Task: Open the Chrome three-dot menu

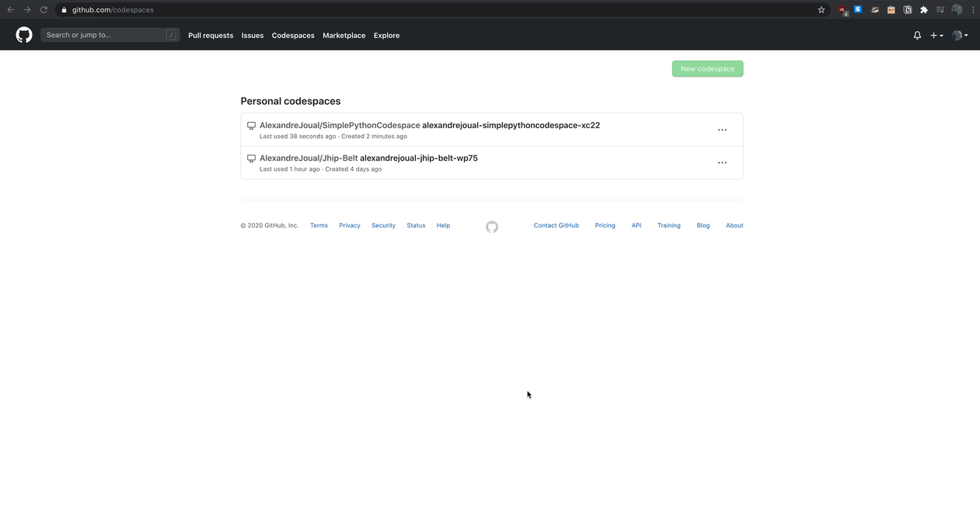Action: [x=972, y=9]
